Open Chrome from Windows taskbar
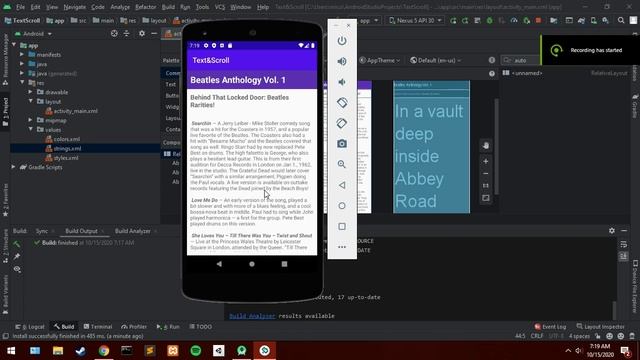Image resolution: width=640 pixels, height=360 pixels. 104,351
